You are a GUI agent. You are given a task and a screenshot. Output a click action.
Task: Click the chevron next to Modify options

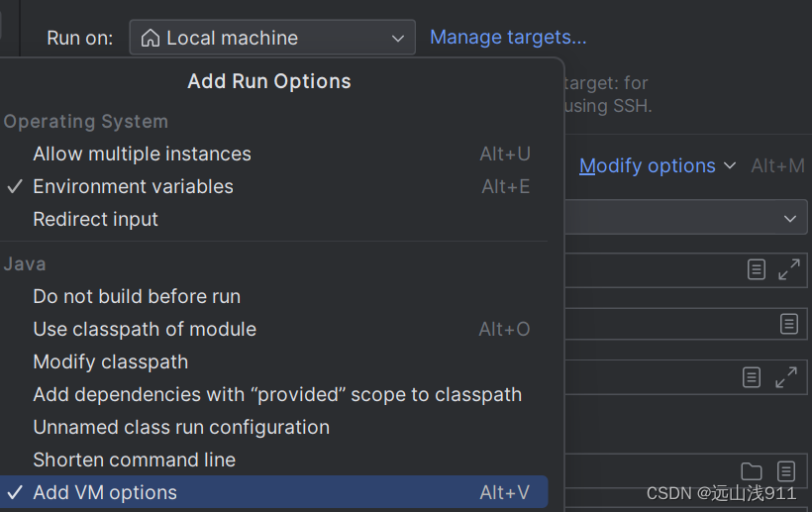tap(730, 166)
